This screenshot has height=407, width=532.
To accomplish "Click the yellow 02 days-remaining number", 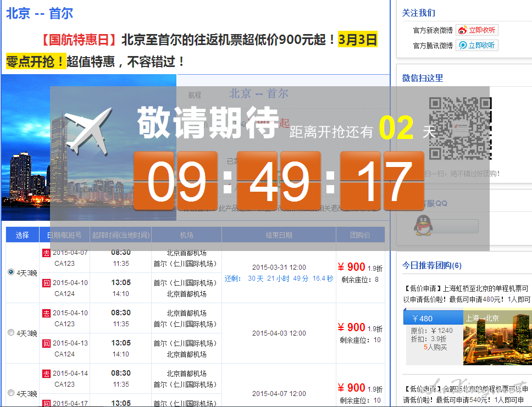I will pyautogui.click(x=396, y=127).
